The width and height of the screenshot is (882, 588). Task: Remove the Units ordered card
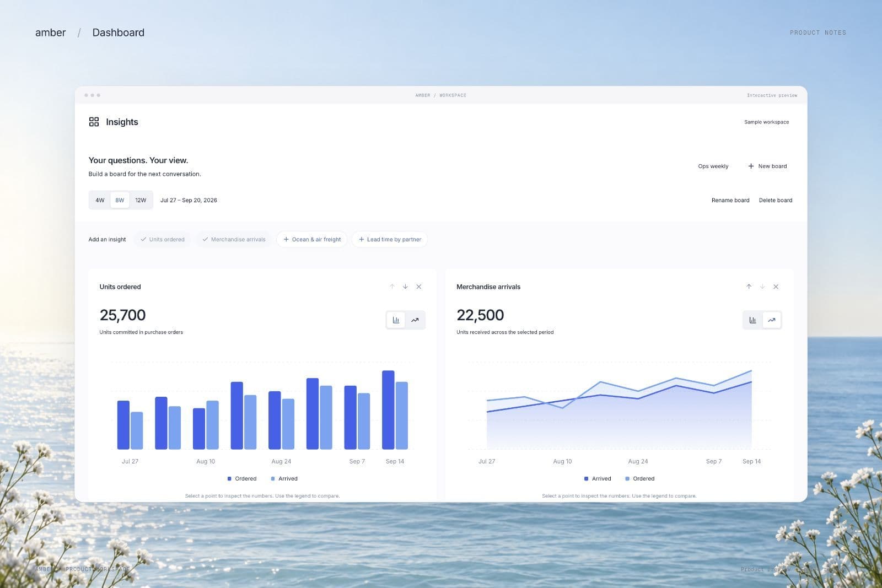[x=419, y=287]
